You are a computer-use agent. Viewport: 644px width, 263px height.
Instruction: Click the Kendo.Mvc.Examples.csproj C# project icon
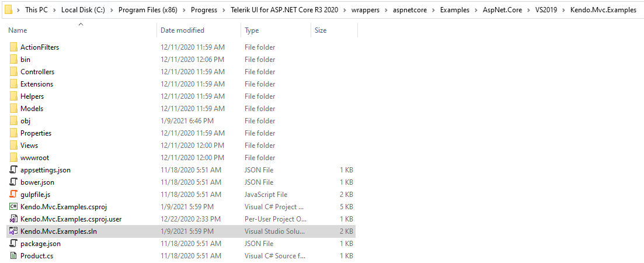click(13, 207)
